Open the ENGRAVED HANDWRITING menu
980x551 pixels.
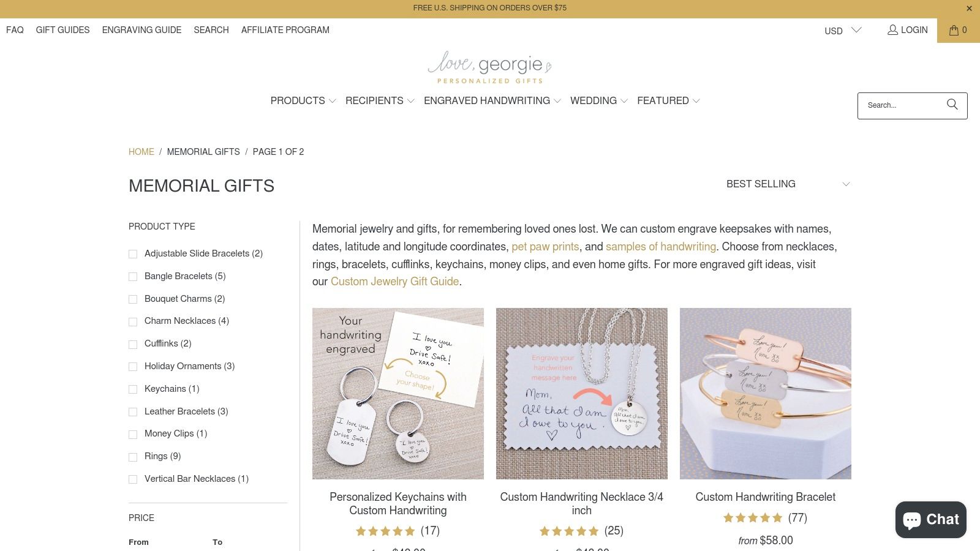coord(492,101)
